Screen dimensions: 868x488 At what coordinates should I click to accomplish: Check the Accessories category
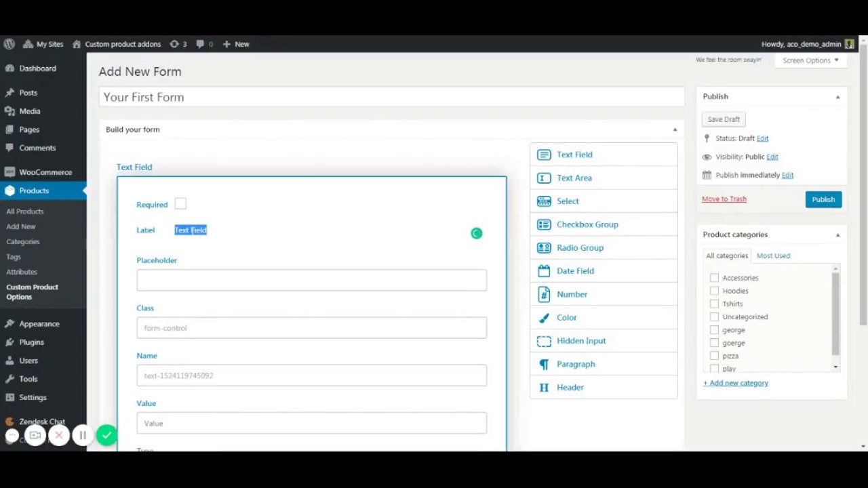tap(714, 278)
